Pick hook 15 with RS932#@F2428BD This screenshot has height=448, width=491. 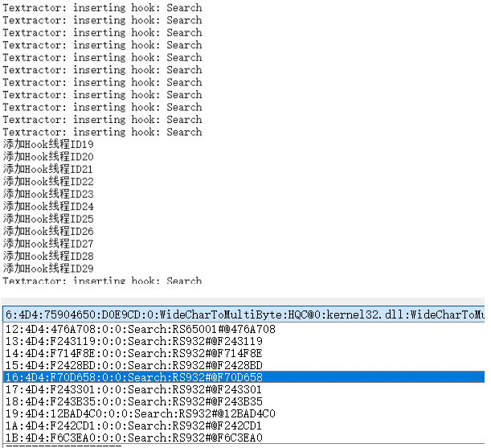[243, 365]
